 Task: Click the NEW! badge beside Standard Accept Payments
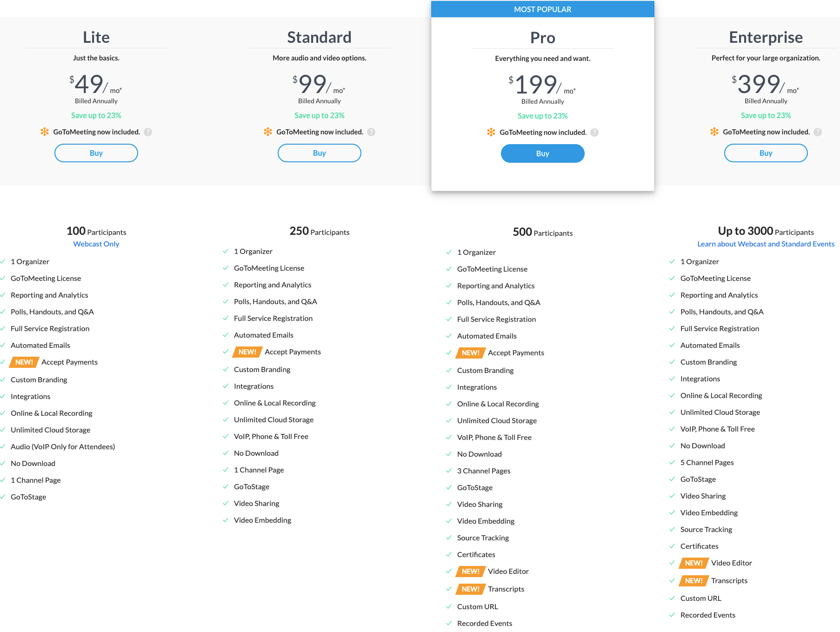247,352
